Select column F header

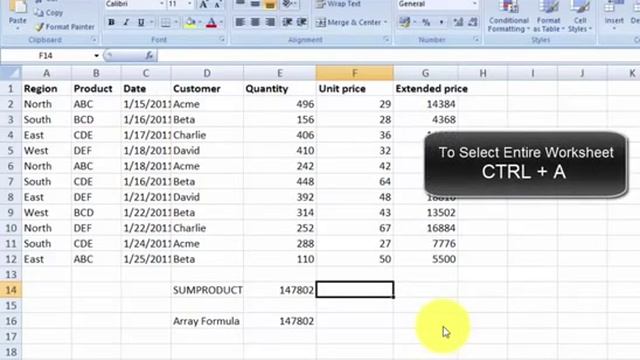[x=355, y=73]
